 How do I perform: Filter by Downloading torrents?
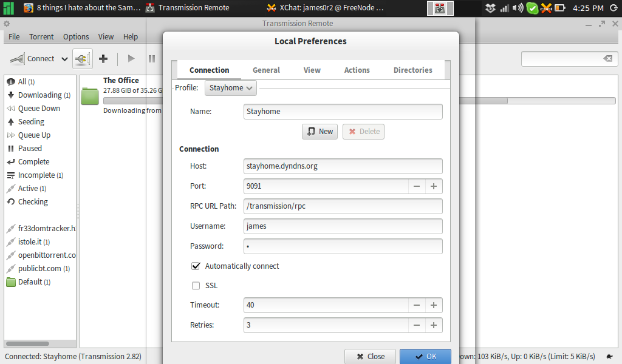point(39,95)
